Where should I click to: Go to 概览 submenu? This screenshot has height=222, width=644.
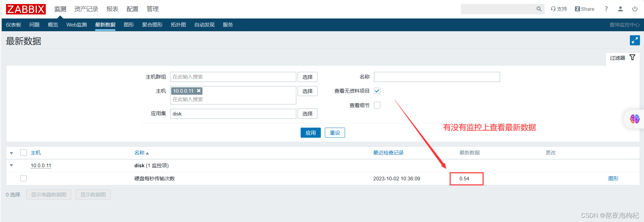(53, 25)
